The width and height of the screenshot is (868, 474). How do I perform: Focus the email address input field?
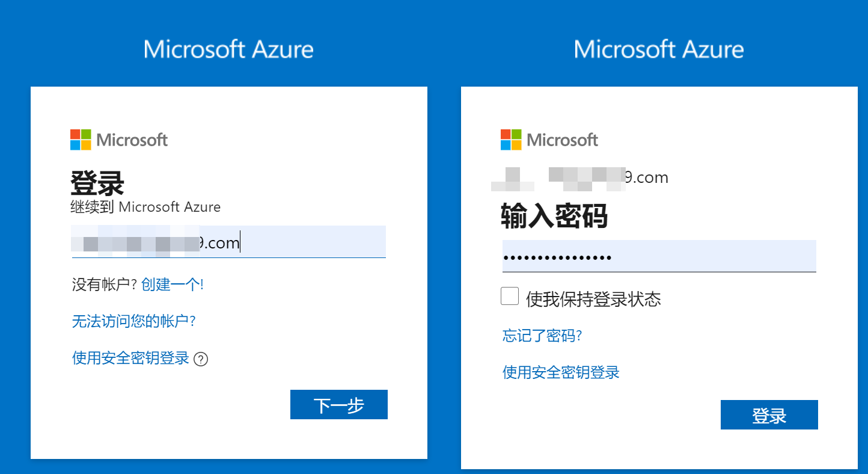228,242
